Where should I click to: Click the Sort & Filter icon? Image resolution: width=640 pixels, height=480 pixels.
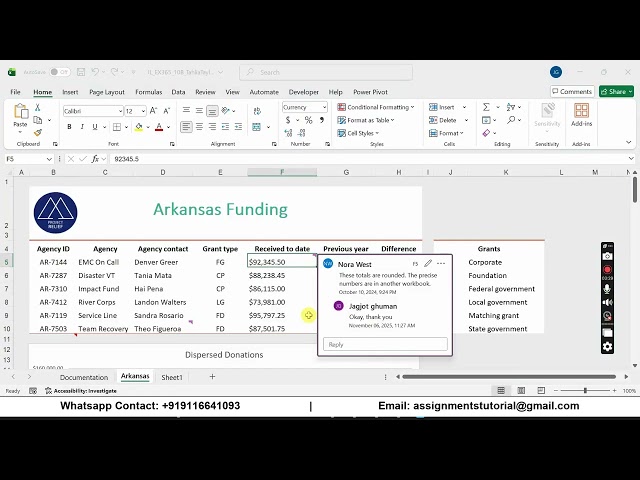[511, 107]
